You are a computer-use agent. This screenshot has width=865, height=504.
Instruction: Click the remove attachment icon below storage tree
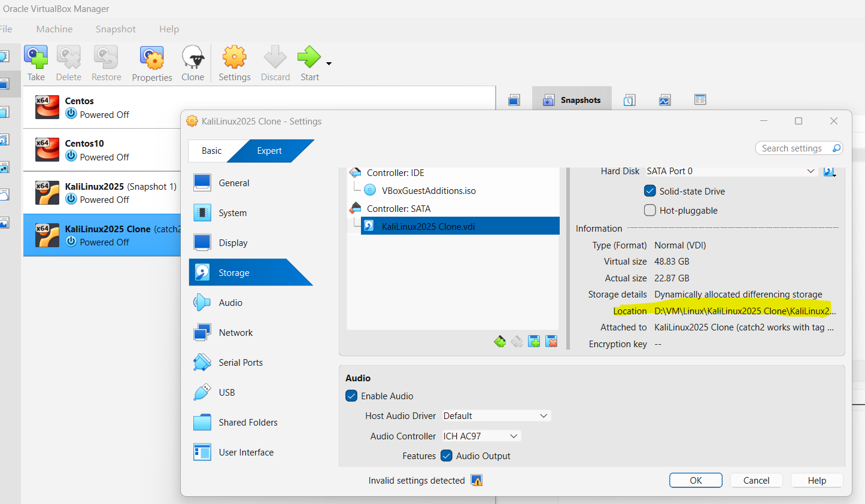pos(551,341)
